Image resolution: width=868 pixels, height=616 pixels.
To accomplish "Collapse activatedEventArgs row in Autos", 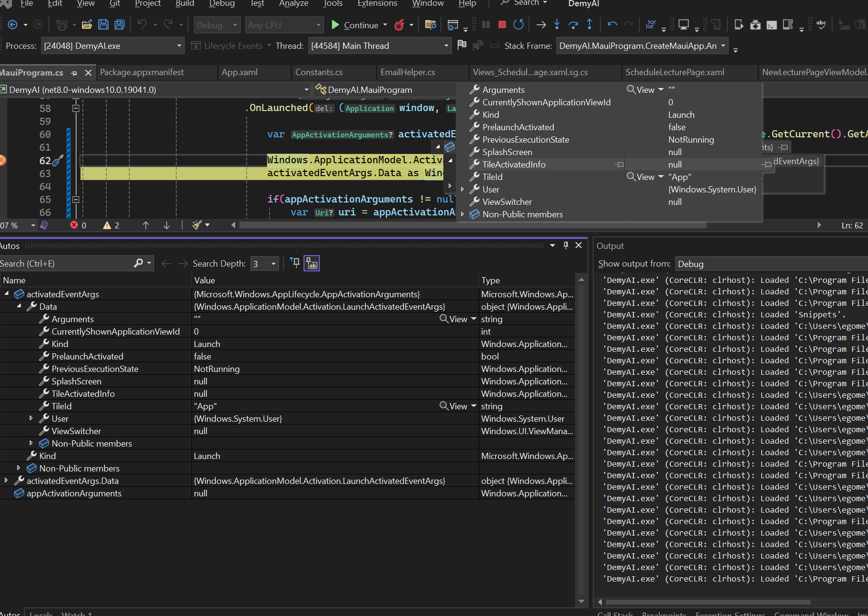I will coord(7,294).
